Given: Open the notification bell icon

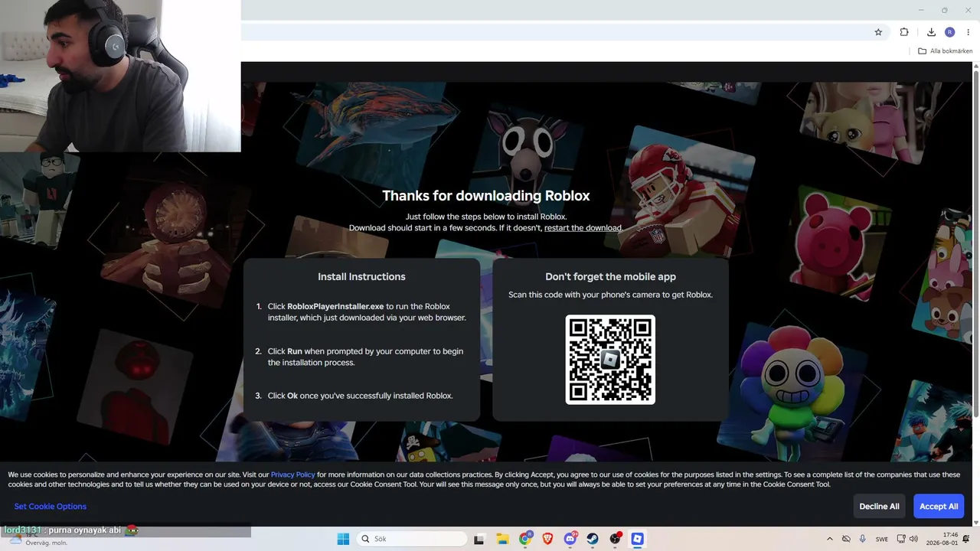Looking at the screenshot, I should (x=966, y=539).
